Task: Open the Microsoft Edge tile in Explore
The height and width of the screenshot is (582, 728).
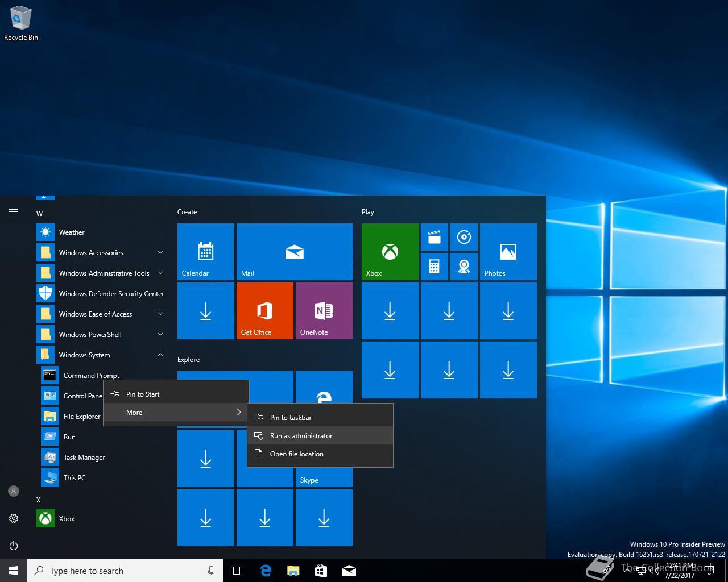Action: [324, 388]
